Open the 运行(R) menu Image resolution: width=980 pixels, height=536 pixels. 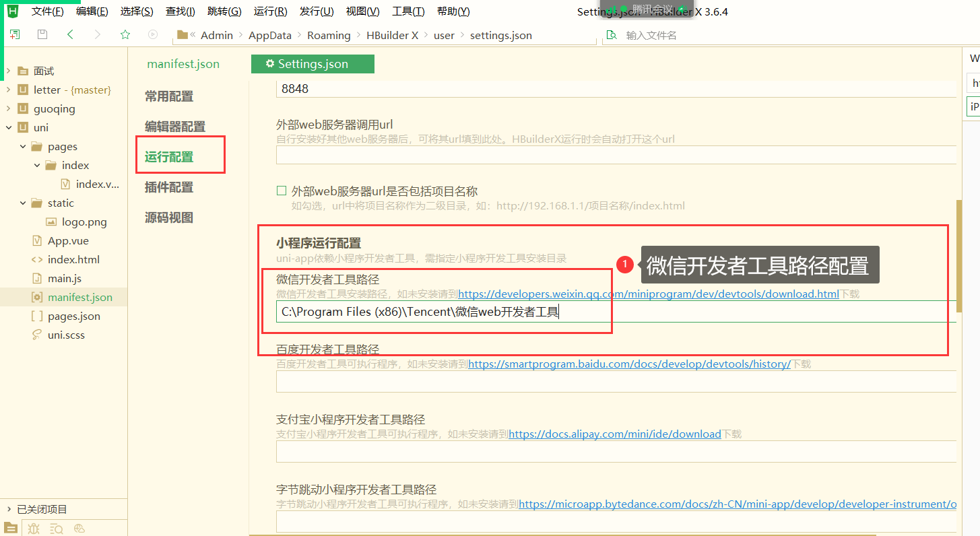(271, 11)
